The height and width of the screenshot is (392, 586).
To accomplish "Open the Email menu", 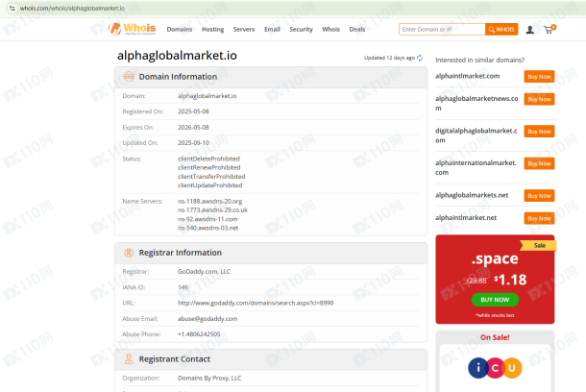I will pyautogui.click(x=272, y=29).
